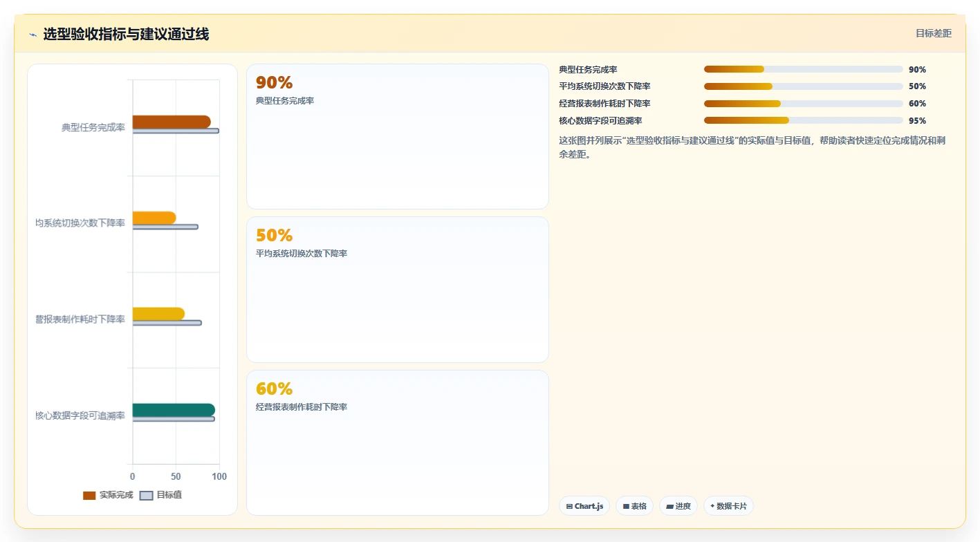Click the large 50% card value
The height and width of the screenshot is (542, 980).
coord(275,236)
